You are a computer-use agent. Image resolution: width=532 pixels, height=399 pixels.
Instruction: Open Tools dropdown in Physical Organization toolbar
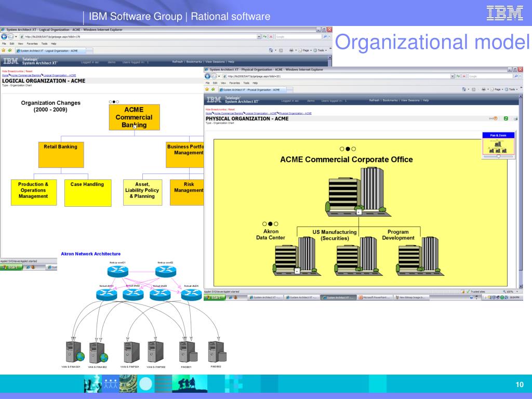pyautogui.click(x=512, y=89)
